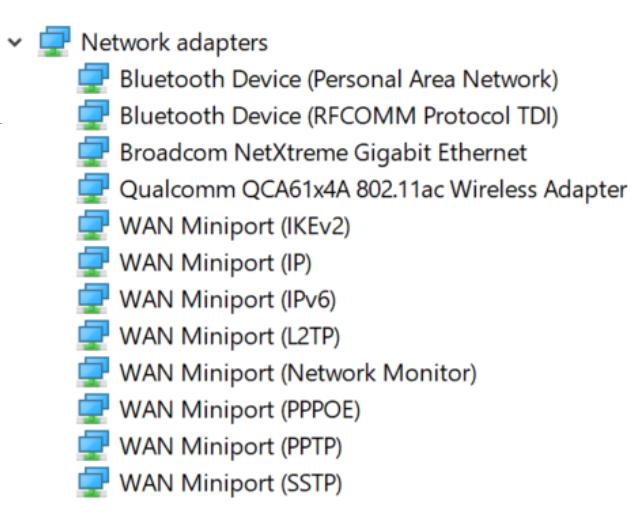
Task: Select WAN Miniport (Network Monitor) entry
Action: pyautogui.click(x=298, y=373)
